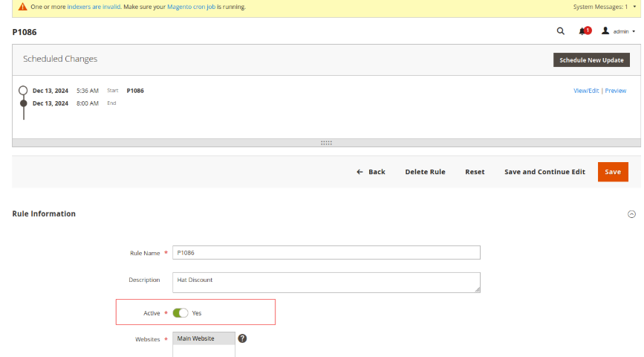Collapse the Rule Information section
644x357 pixels.
pos(631,214)
